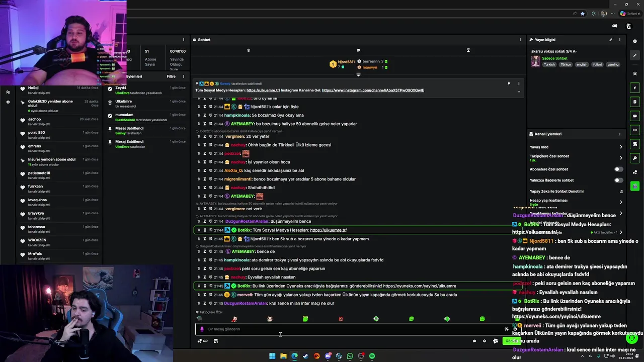Open bits and points icon below message box
Image resolution: width=644 pixels, height=362 pixels.
click(x=202, y=341)
